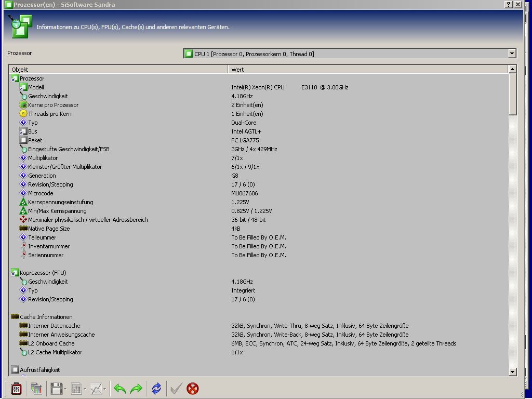532x399 pixels.
Task: Click the Seriennummer pin icon
Action: [23, 255]
